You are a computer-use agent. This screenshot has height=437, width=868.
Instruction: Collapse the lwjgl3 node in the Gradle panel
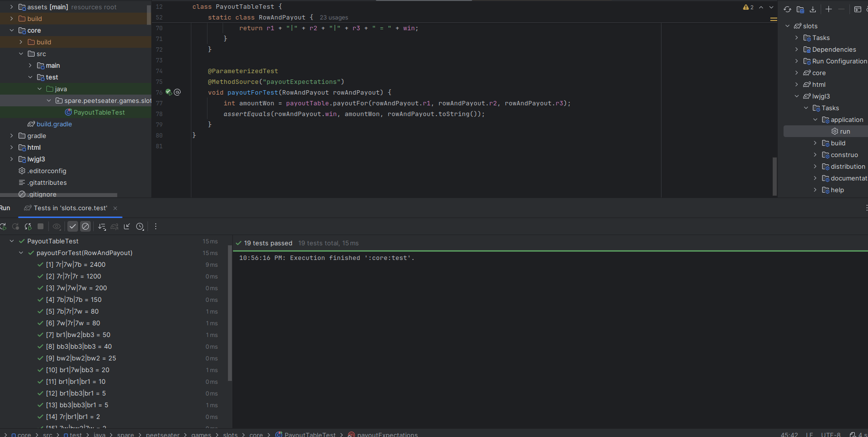(x=797, y=96)
